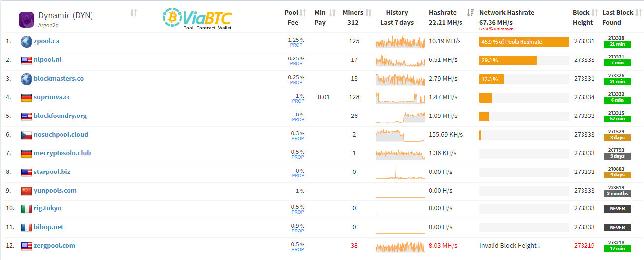Click the Czech flag beside nosuchpool.cloud
The width and height of the screenshot is (644, 260).
27,135
